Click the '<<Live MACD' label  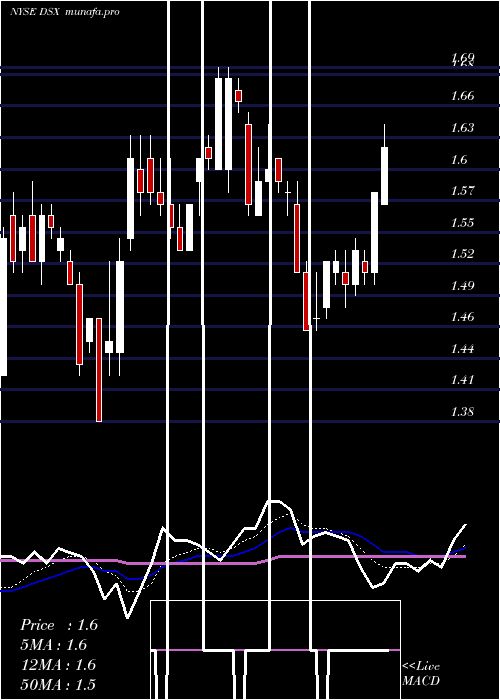(421, 673)
